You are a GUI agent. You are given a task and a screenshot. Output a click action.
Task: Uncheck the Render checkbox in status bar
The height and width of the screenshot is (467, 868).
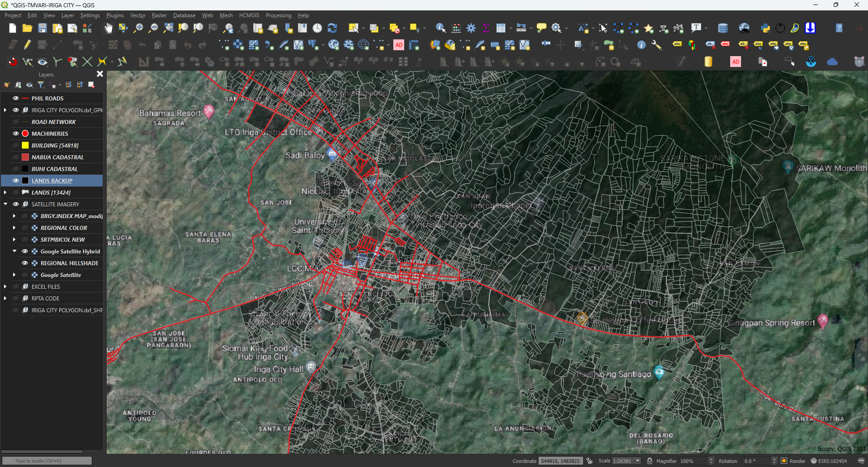point(785,460)
